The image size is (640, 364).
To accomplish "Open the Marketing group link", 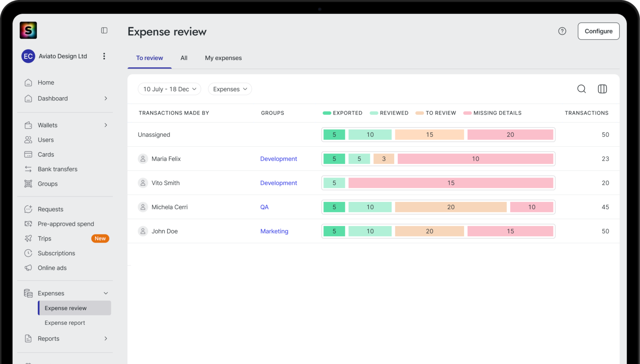I will pyautogui.click(x=274, y=231).
